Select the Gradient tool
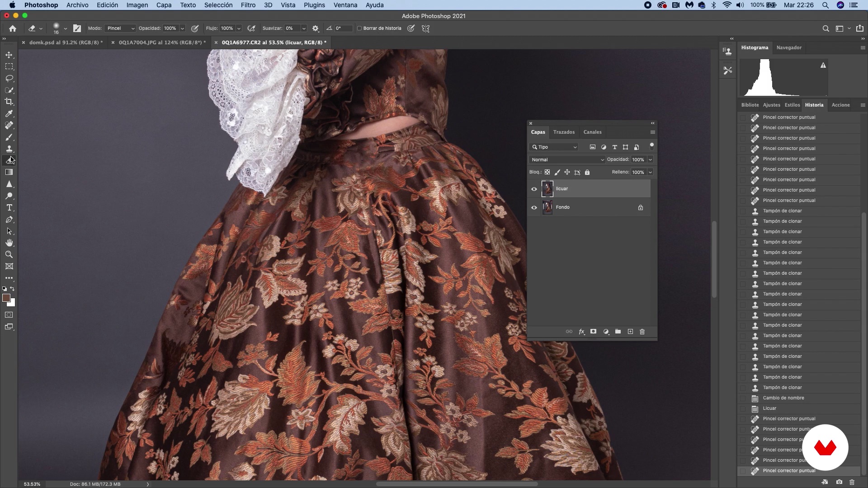Image resolution: width=868 pixels, height=488 pixels. (x=9, y=172)
